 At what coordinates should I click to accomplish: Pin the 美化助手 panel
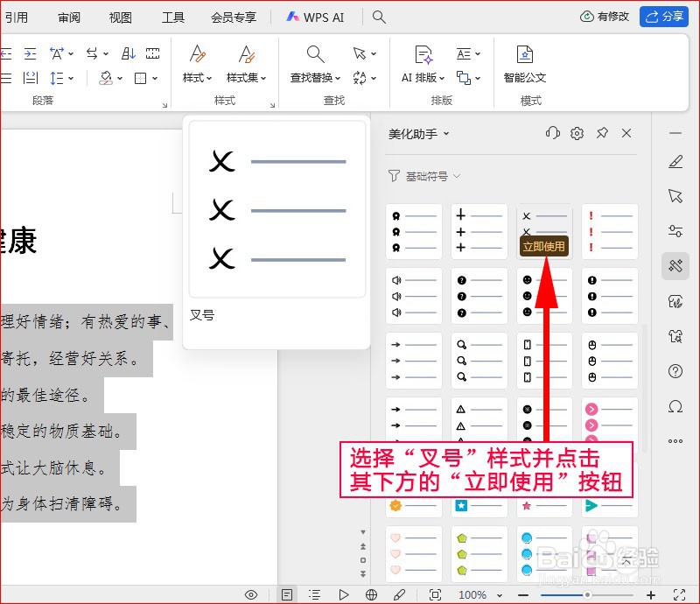point(603,132)
